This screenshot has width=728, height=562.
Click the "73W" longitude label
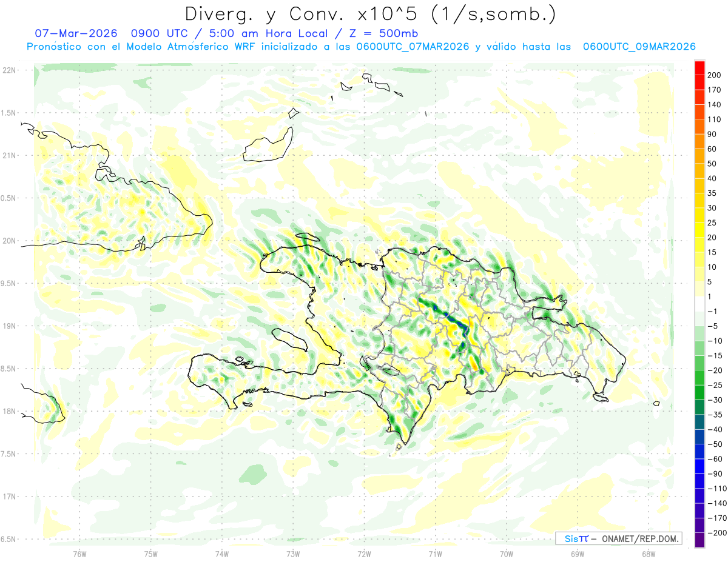click(293, 554)
